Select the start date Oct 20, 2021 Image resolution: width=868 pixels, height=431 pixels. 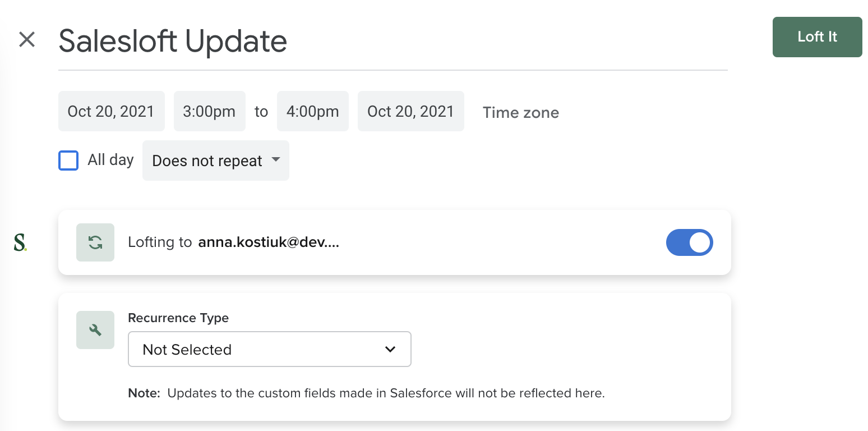coord(111,111)
